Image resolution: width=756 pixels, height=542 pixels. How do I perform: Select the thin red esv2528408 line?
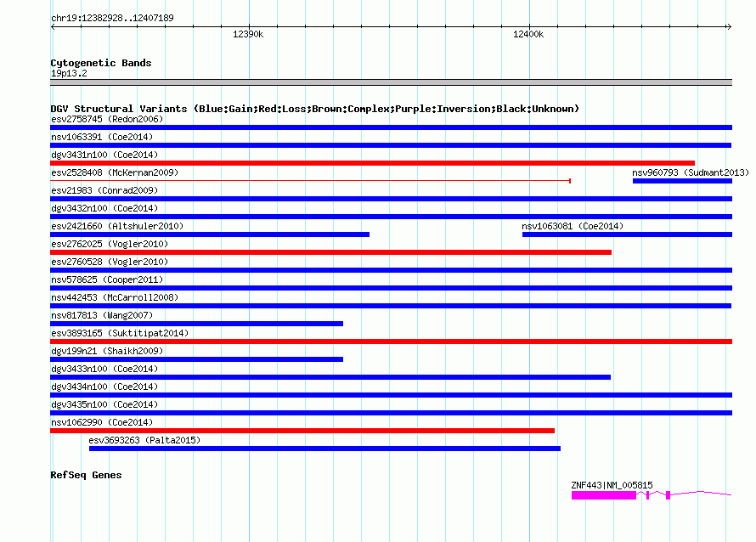point(311,181)
